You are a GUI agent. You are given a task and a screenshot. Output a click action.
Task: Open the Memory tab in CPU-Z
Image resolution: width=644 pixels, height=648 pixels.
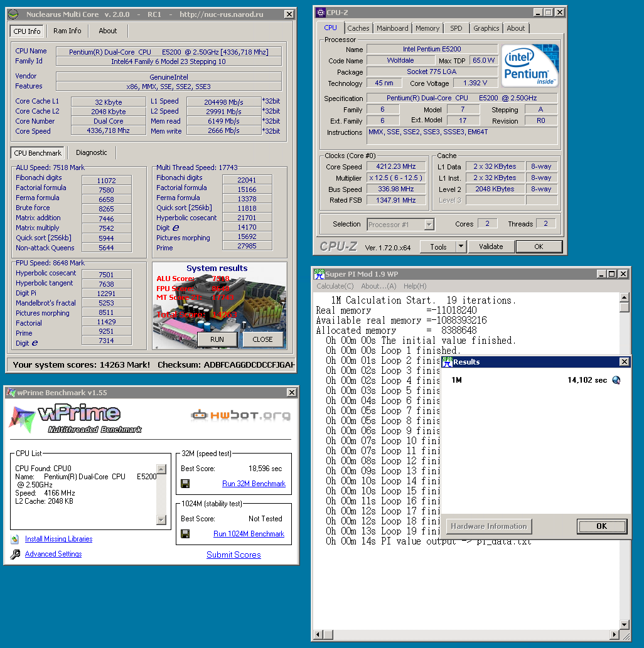pyautogui.click(x=427, y=28)
